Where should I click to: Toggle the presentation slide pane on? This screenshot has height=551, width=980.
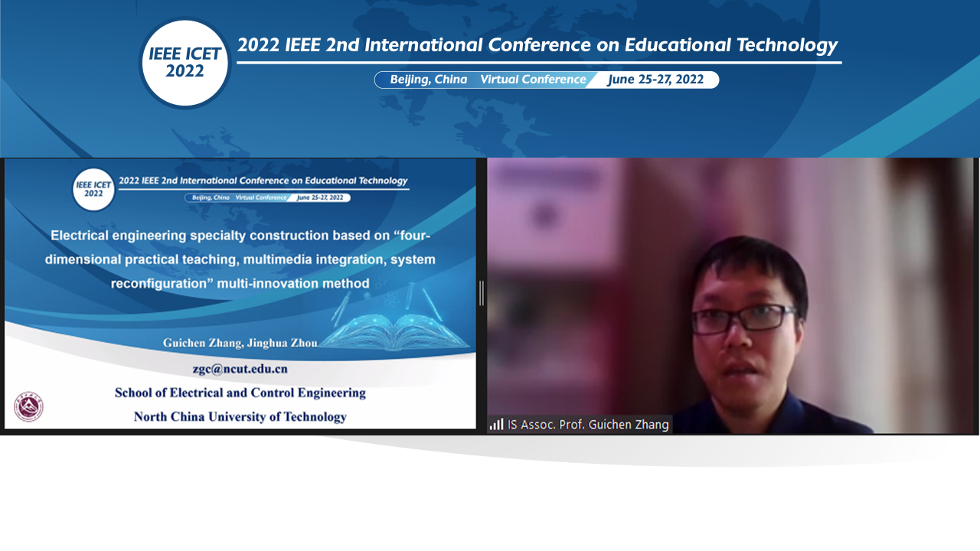240,293
